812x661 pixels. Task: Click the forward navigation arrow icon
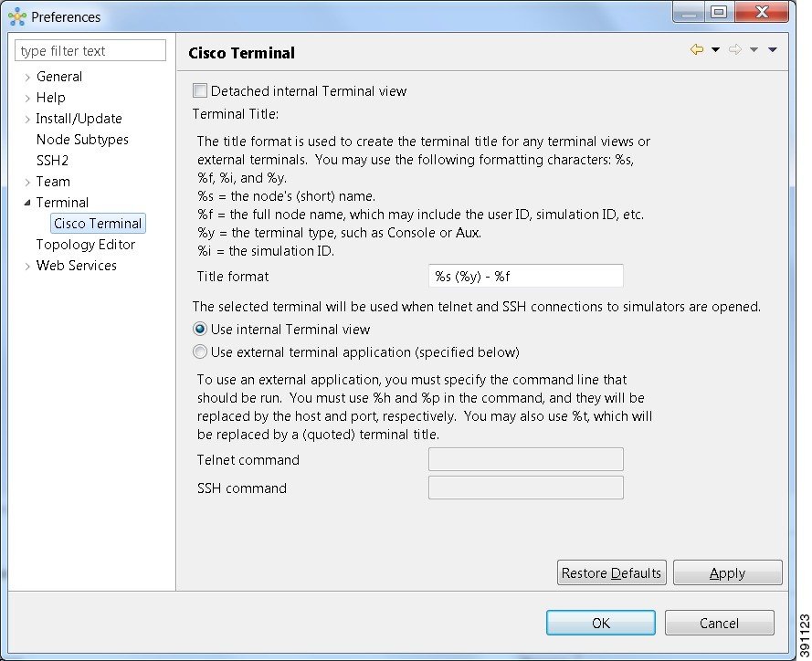[735, 49]
